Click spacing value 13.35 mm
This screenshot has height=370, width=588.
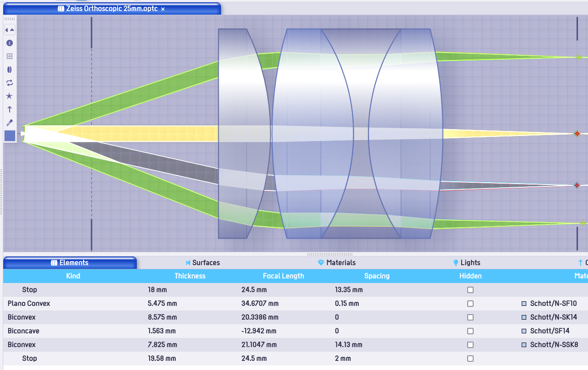[x=349, y=290]
